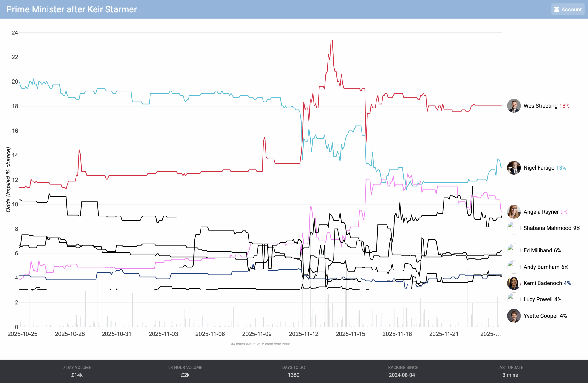Click the Andy Burnham 6% label
This screenshot has width=588, height=383.
[546, 267]
